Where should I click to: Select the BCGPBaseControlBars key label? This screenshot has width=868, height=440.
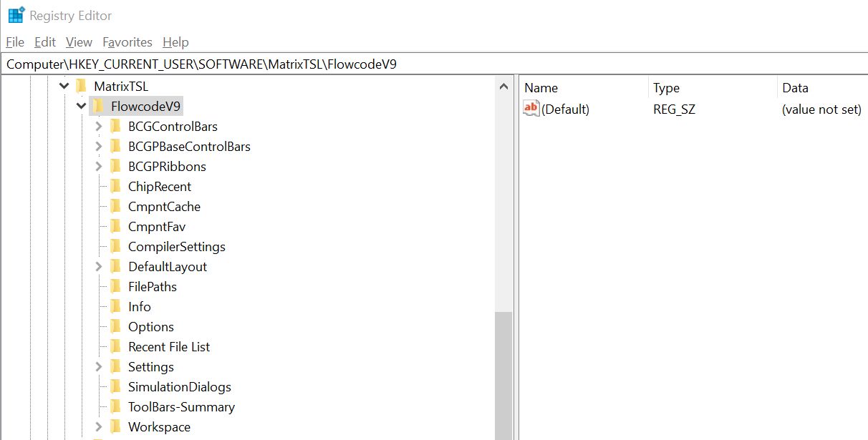pyautogui.click(x=189, y=147)
